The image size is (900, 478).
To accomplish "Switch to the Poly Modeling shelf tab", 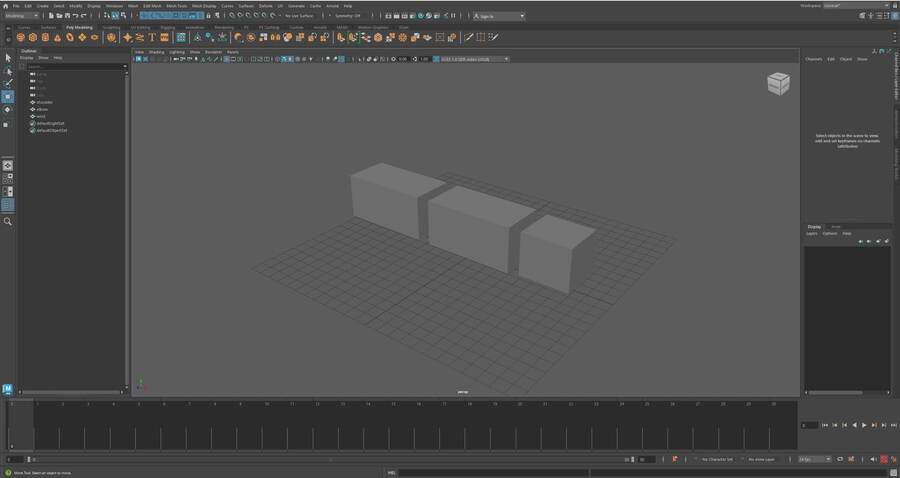I will pyautogui.click(x=79, y=27).
